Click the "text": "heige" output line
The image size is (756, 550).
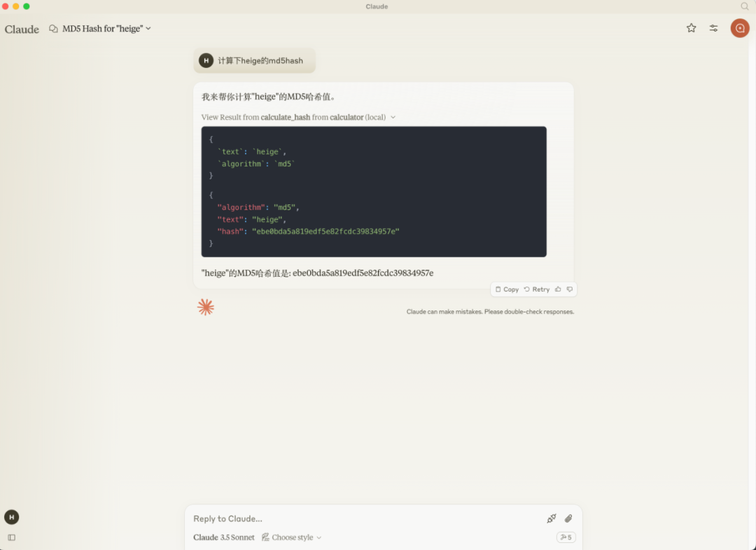252,219
